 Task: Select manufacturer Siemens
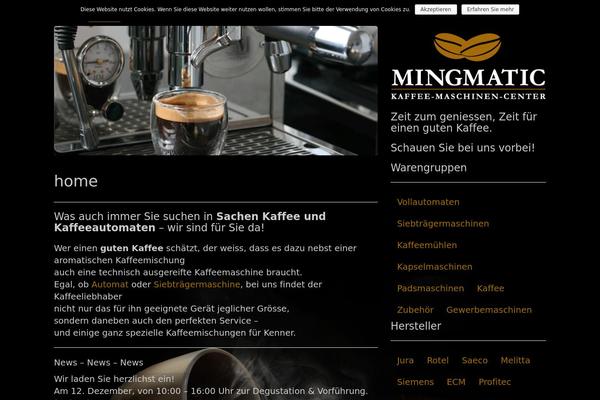coord(415,382)
